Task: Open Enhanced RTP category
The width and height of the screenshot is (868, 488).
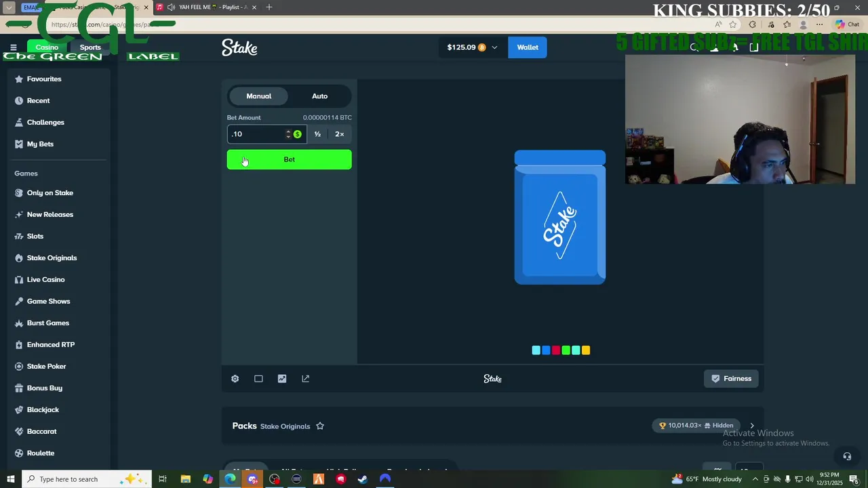Action: click(x=50, y=344)
